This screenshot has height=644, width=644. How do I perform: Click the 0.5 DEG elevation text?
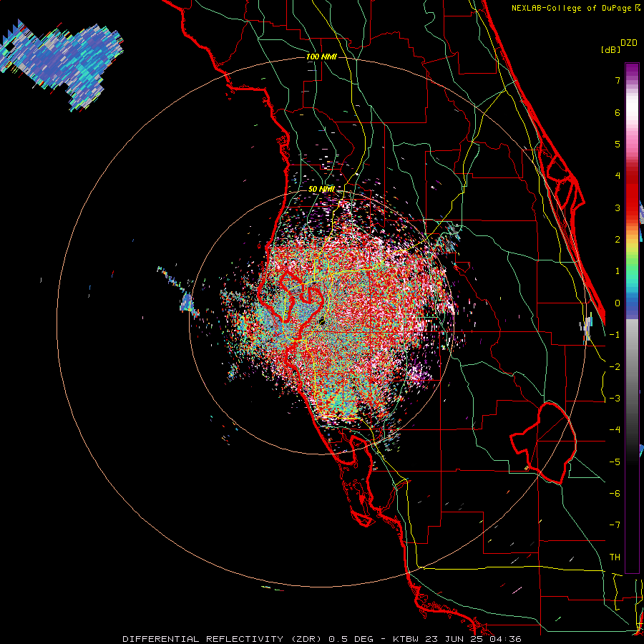coord(351,639)
